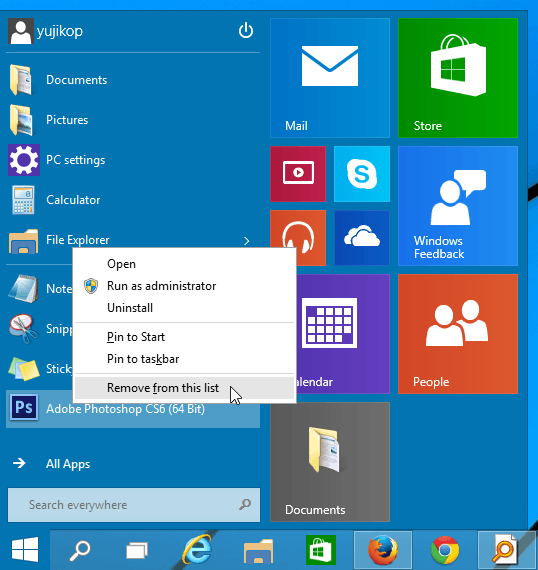Open File Explorer from the list

click(x=59, y=240)
